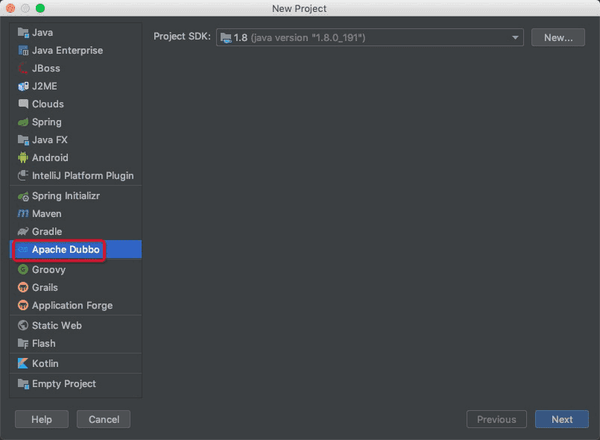Click the Static Web globe icon
The image size is (600, 440).
(x=23, y=326)
